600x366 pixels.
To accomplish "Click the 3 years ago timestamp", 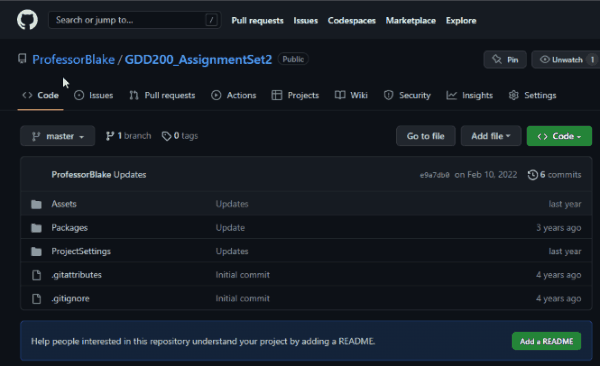I will tap(559, 228).
